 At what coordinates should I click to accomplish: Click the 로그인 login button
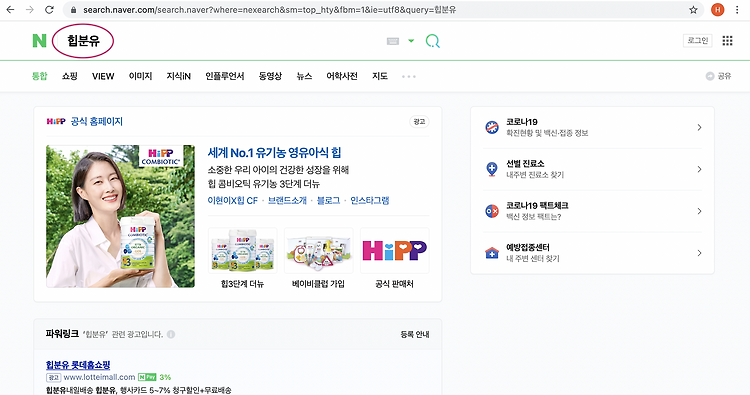[x=697, y=41]
